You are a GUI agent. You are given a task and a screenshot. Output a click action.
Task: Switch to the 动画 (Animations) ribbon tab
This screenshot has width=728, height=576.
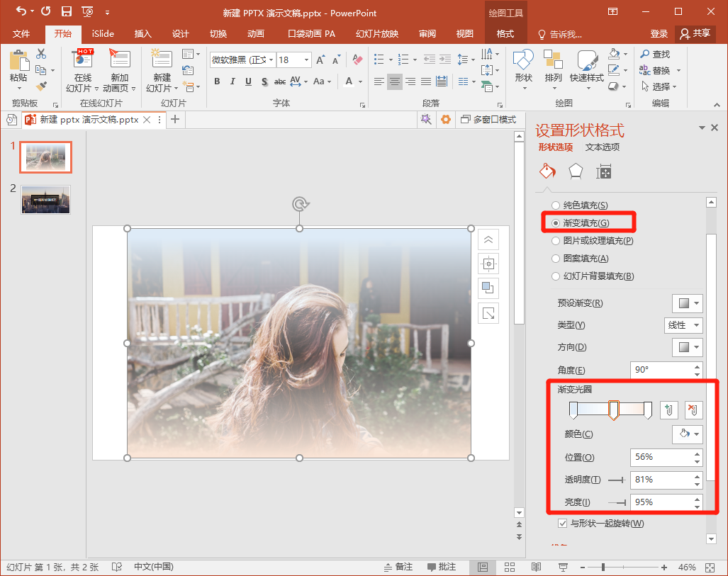256,34
